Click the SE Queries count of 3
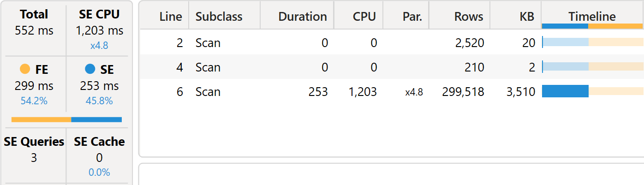Image resolution: width=644 pixels, height=185 pixels. 34,158
